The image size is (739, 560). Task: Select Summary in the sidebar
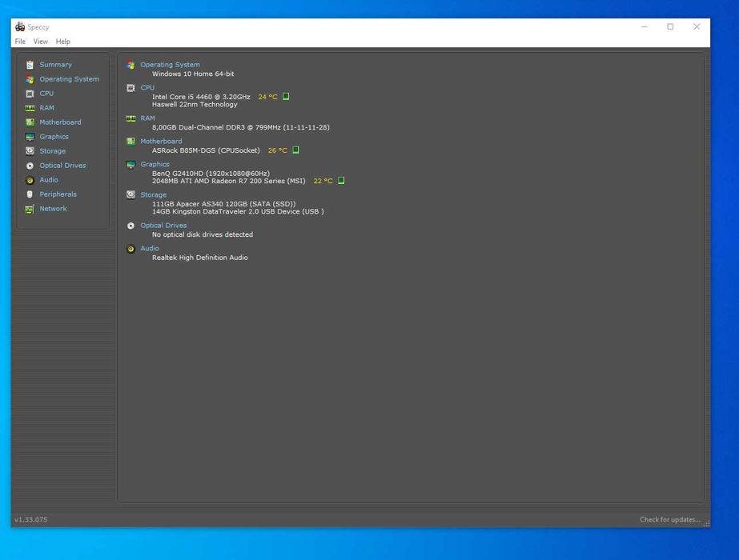tap(55, 65)
